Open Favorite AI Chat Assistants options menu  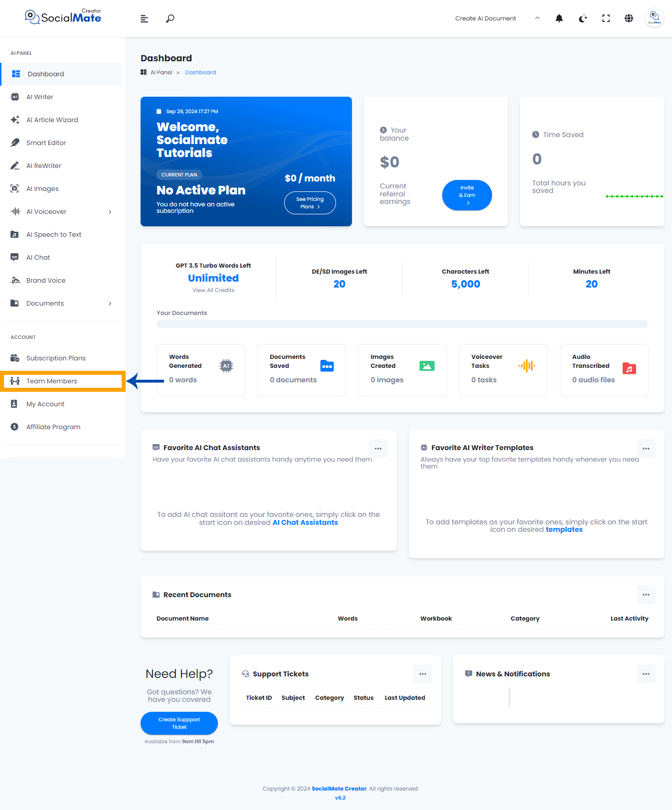(x=378, y=449)
